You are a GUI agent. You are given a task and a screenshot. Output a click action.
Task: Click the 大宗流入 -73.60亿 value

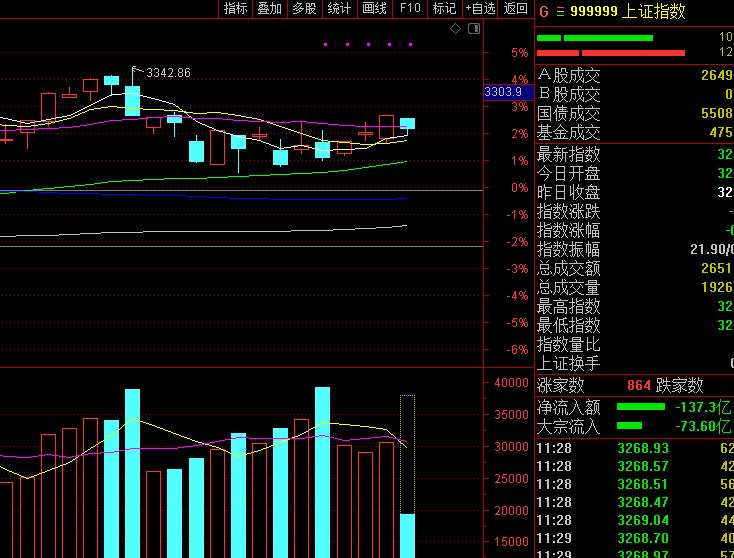click(x=703, y=426)
